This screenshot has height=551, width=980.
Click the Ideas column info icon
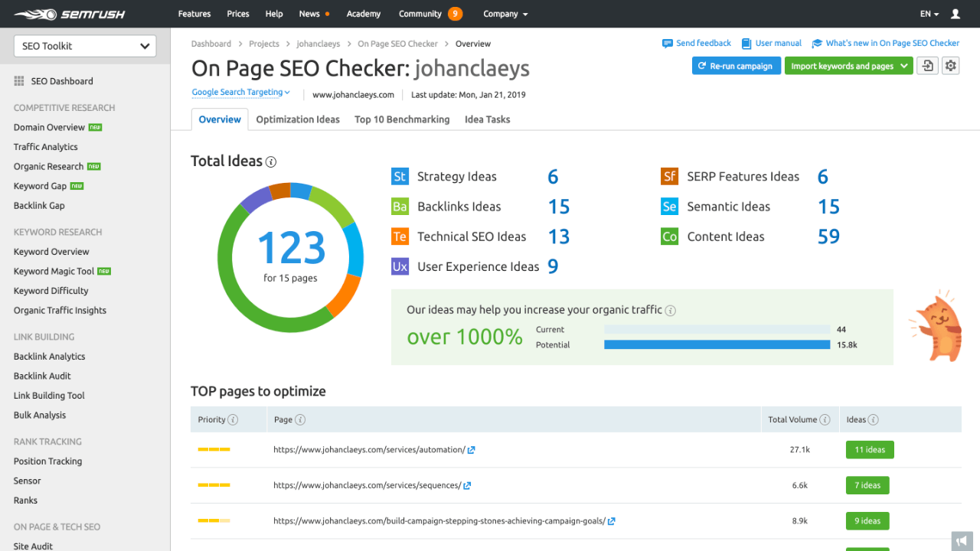click(874, 419)
